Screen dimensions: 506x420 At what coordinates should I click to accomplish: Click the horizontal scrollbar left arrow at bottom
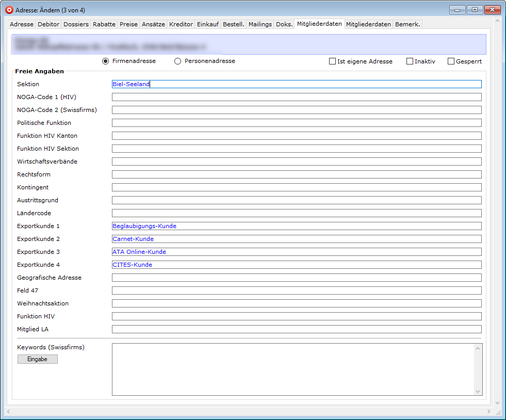(x=8, y=411)
